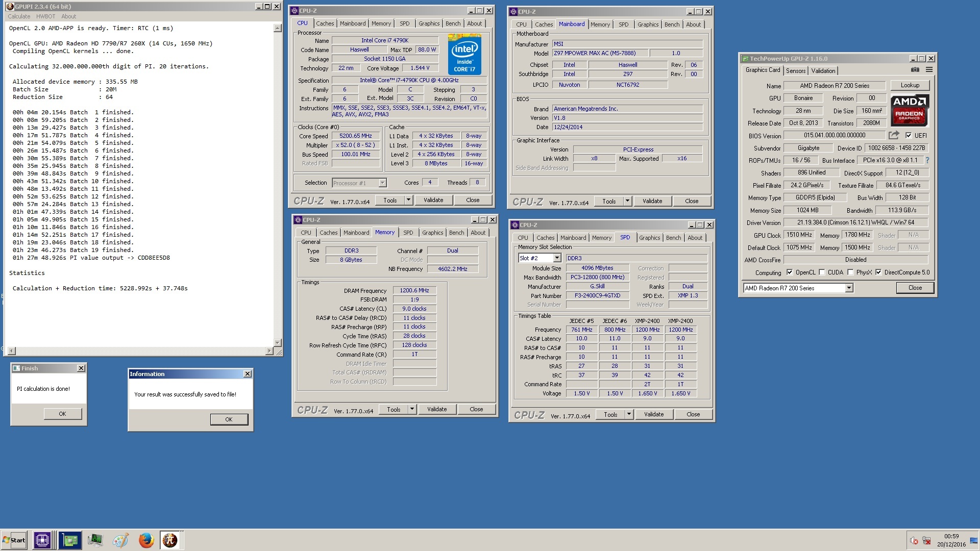Click GPUPI horizontal scrollbar right arrow
980x551 pixels.
tap(269, 351)
